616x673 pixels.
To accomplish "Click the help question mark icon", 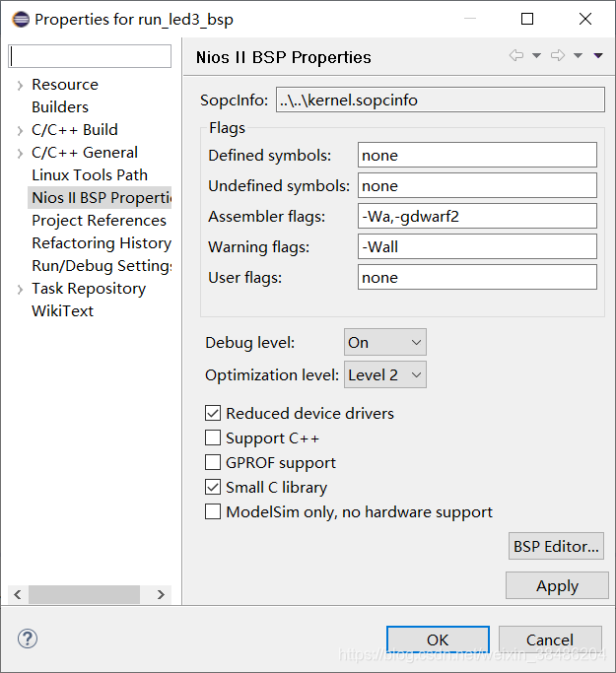I will pos(28,639).
